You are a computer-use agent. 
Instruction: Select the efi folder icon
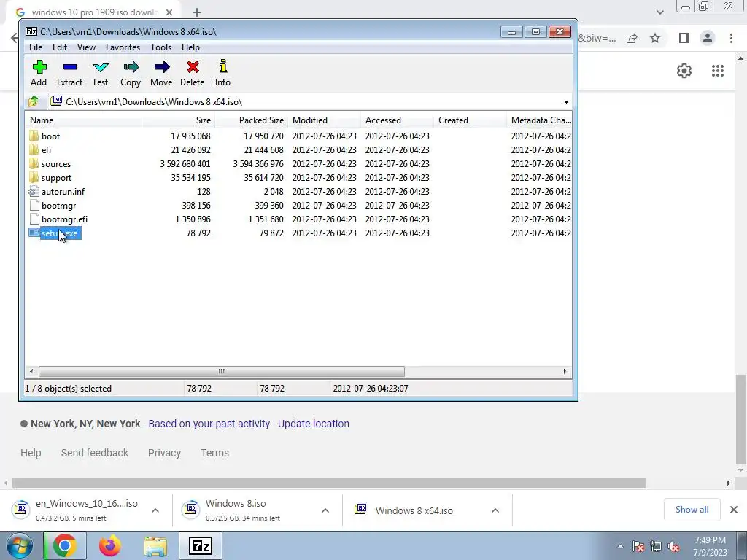(x=34, y=149)
